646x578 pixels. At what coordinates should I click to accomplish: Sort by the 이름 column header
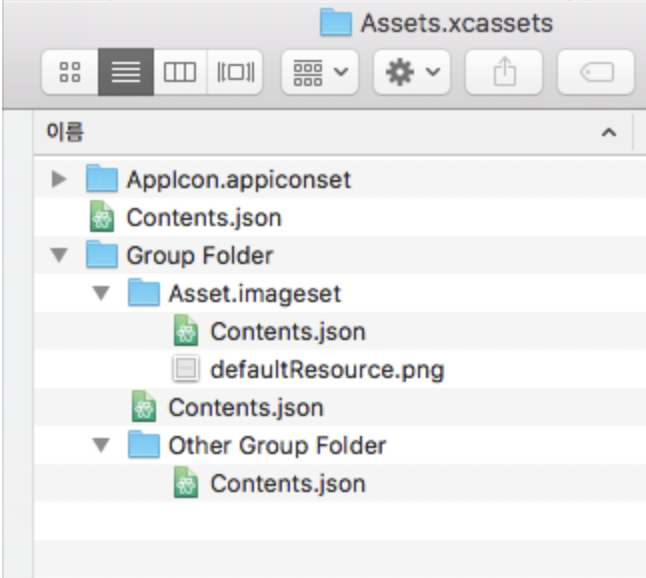[x=333, y=132]
